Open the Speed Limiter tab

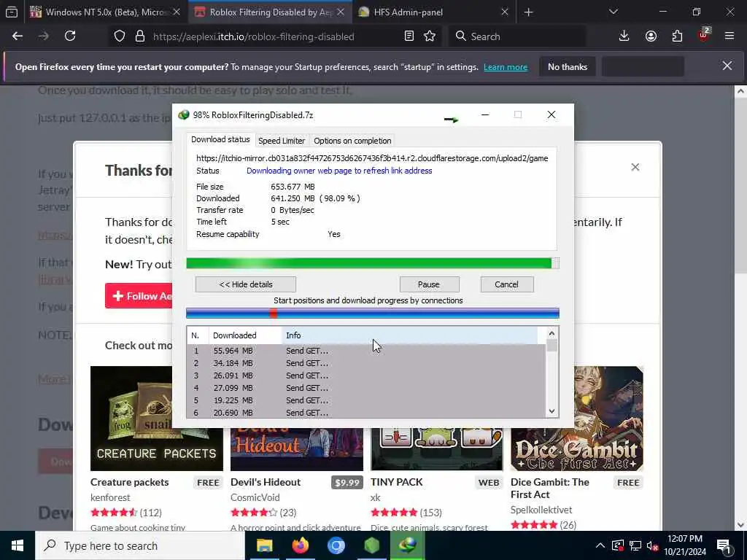(x=281, y=141)
